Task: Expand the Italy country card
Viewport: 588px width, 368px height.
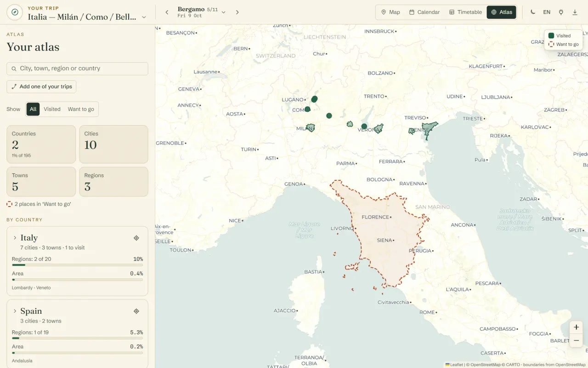Action: click(x=15, y=238)
